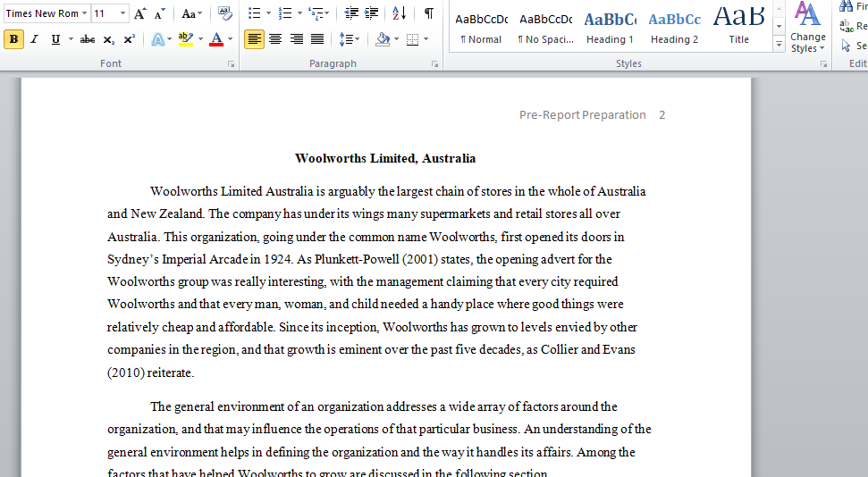868x477 pixels.
Task: Toggle Italic formatting
Action: [34, 39]
